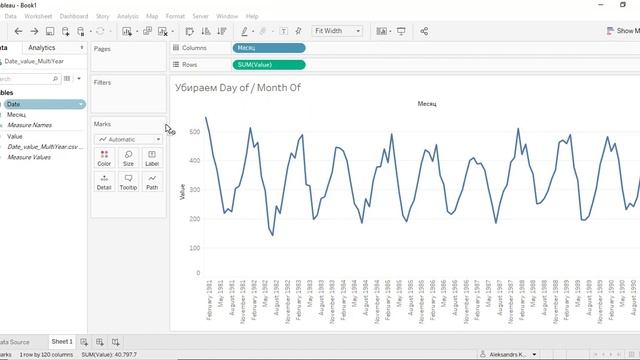This screenshot has width=640, height=360.
Task: Click the New Worksheet tab icon at bottom
Action: point(84,342)
